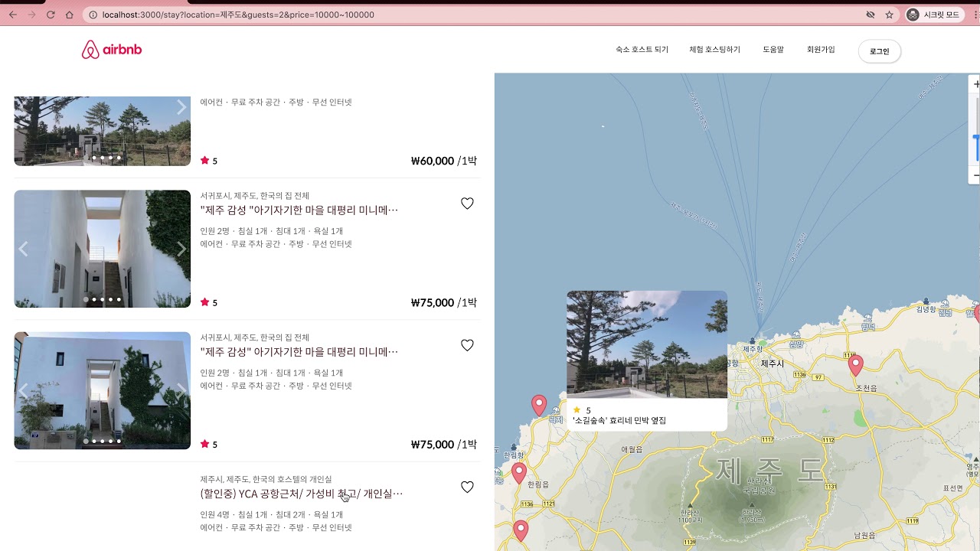Select the map marker below 한림읍

tap(521, 531)
